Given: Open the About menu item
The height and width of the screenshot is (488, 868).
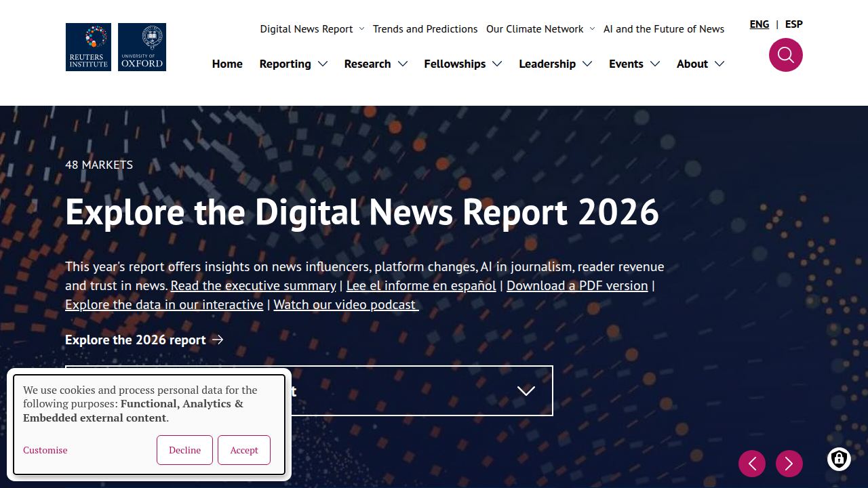Looking at the screenshot, I should (692, 64).
